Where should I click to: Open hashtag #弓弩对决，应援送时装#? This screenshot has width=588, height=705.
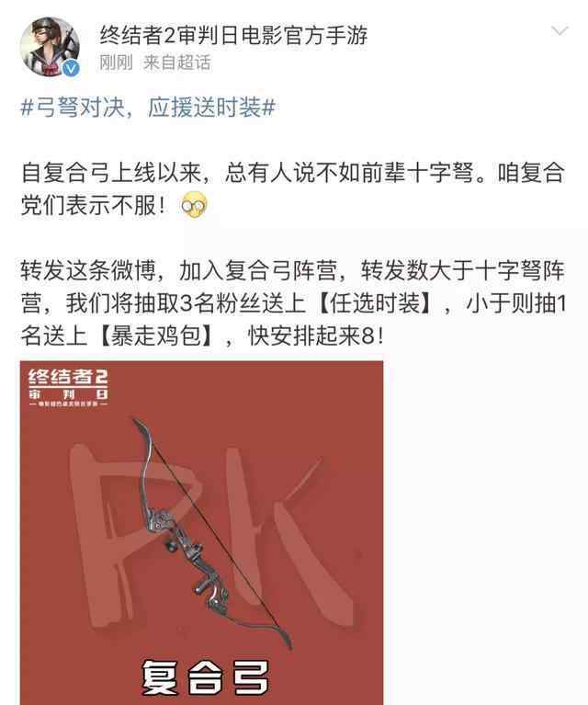click(x=148, y=108)
